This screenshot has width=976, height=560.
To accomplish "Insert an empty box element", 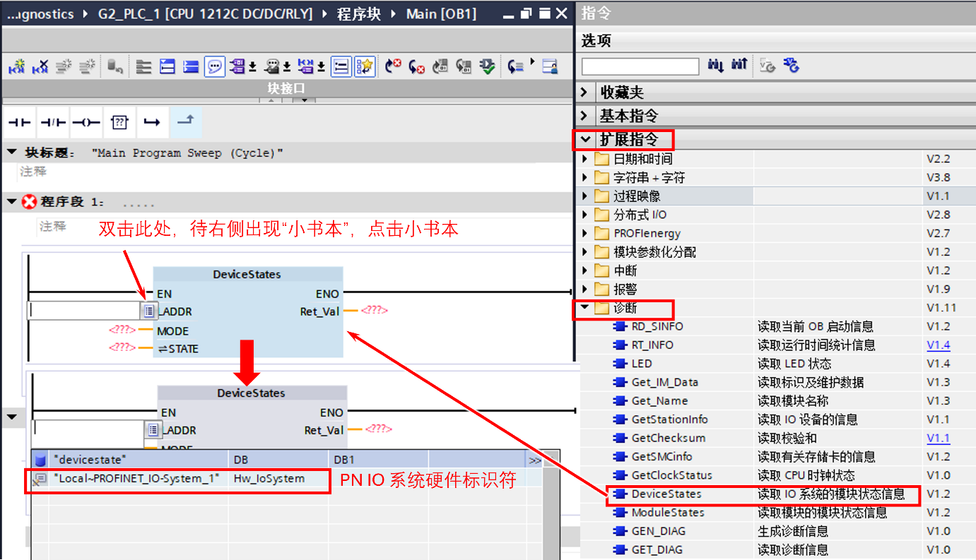I will click(119, 122).
